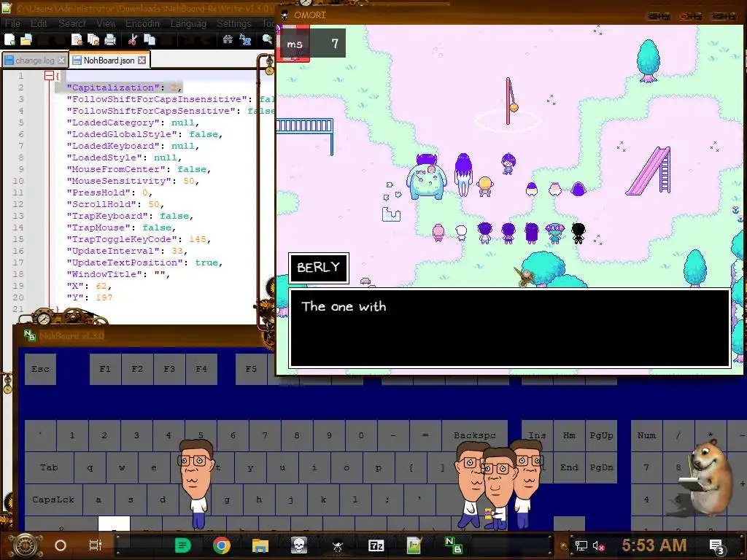Click the Cortana search circle icon

pyautogui.click(x=61, y=545)
